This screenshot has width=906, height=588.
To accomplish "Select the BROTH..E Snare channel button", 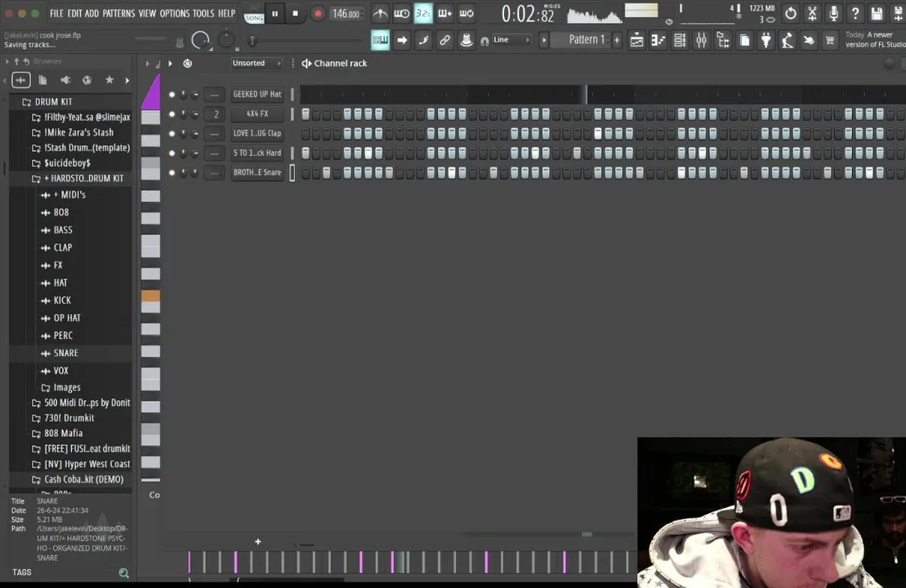I will pos(257,172).
